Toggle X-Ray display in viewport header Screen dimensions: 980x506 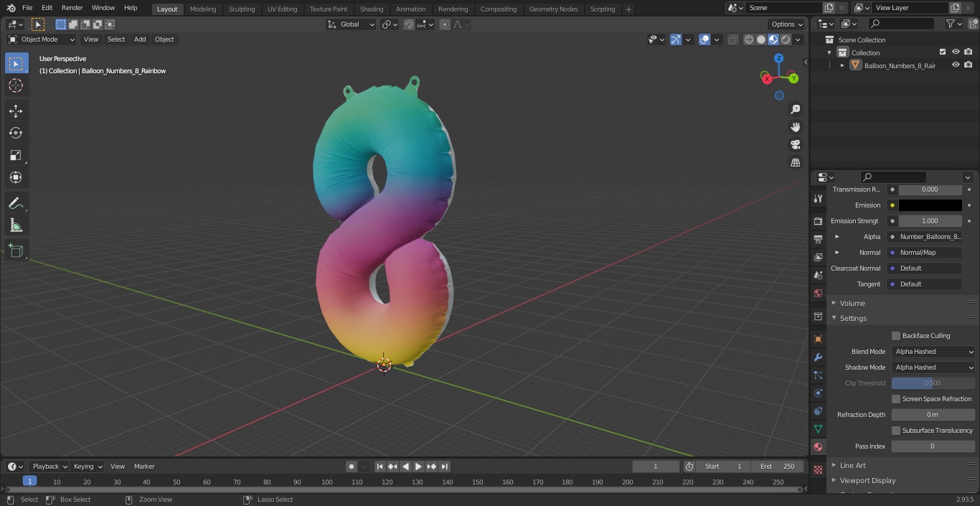point(732,39)
